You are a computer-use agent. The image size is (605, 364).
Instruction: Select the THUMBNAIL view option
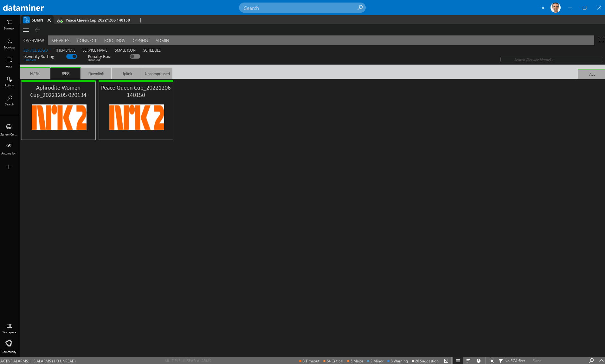pyautogui.click(x=65, y=50)
